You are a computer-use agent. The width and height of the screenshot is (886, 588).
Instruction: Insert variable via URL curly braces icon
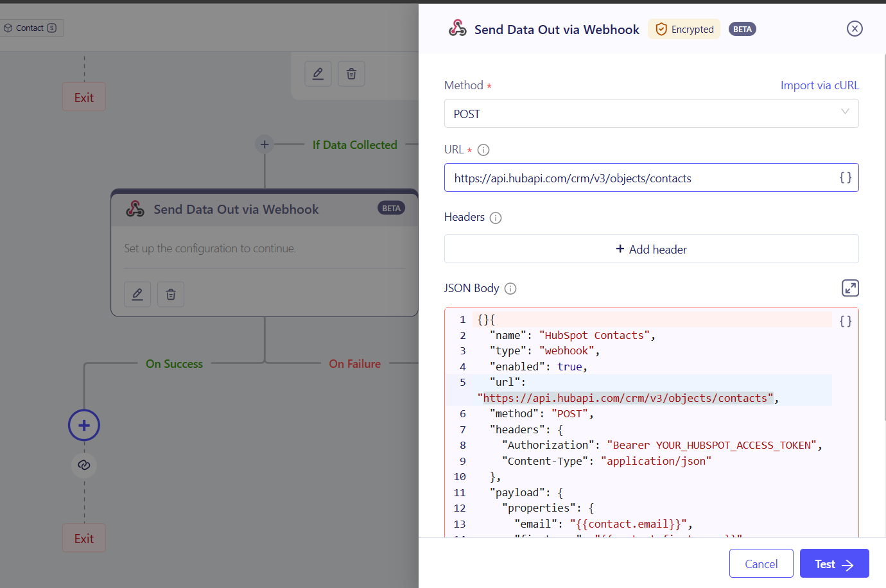pyautogui.click(x=846, y=178)
